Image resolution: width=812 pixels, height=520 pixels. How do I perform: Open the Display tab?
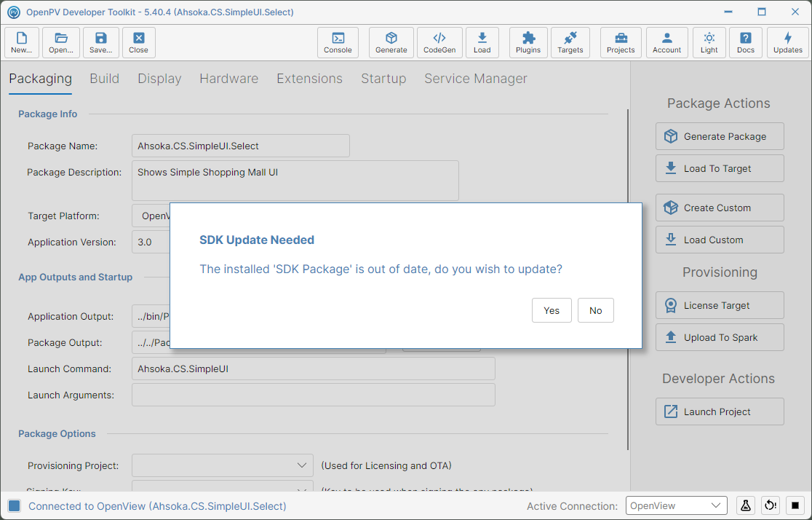pos(159,79)
